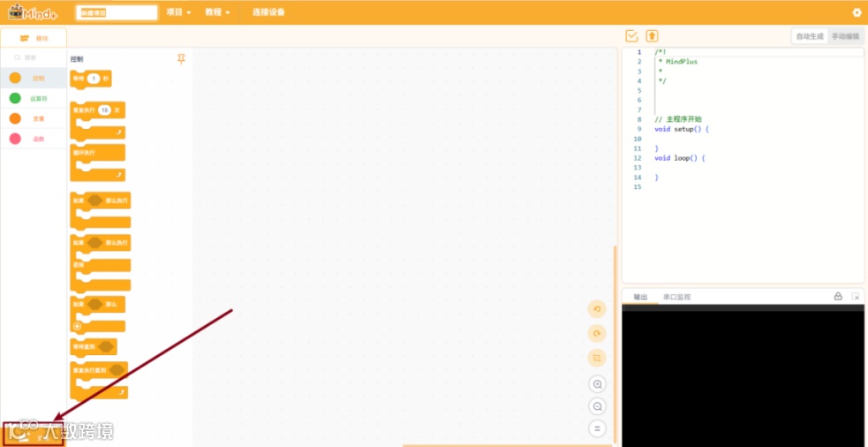Reset workspace zoom with equals icon
The image size is (868, 447).
click(597, 428)
